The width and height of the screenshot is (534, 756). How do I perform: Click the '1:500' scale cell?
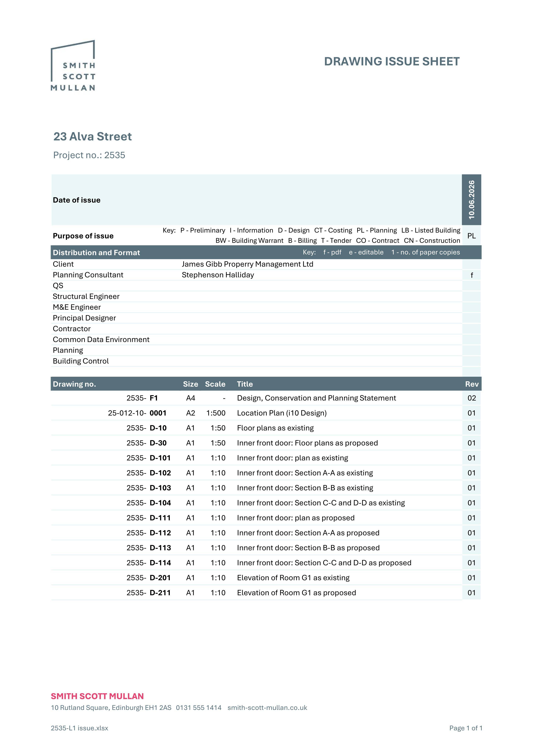click(216, 413)
